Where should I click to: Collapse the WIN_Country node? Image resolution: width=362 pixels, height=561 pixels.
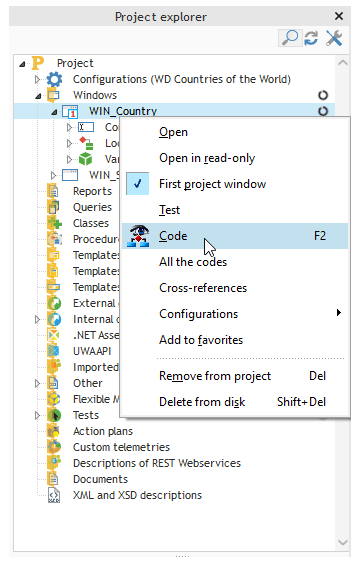pos(54,112)
